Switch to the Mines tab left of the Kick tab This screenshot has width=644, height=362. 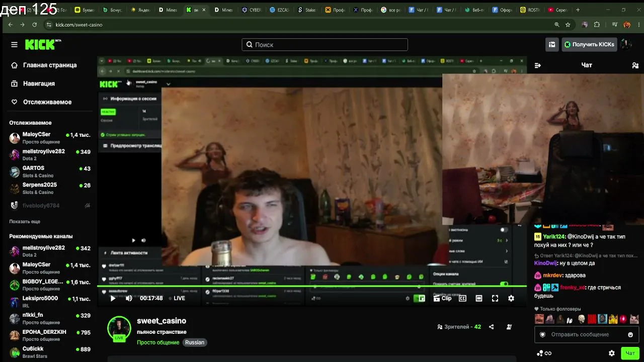168,10
